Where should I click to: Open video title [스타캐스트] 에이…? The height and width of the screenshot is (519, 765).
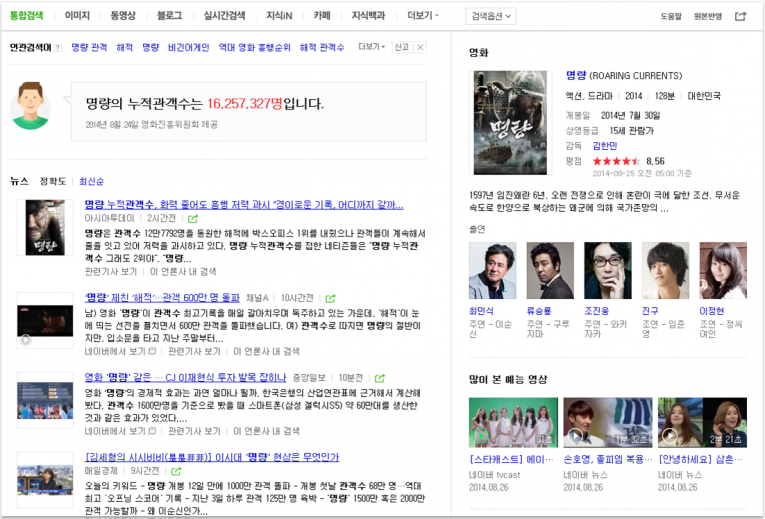tap(511, 459)
